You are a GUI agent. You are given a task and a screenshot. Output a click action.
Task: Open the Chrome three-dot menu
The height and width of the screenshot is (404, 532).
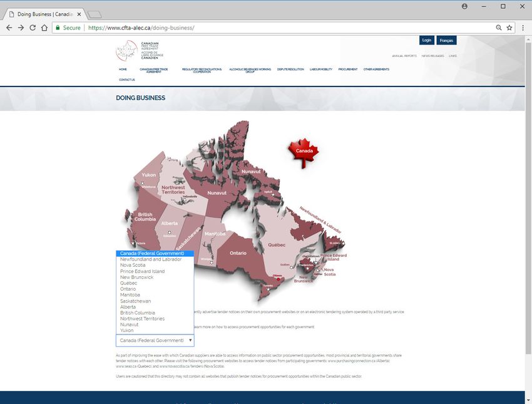tap(523, 28)
